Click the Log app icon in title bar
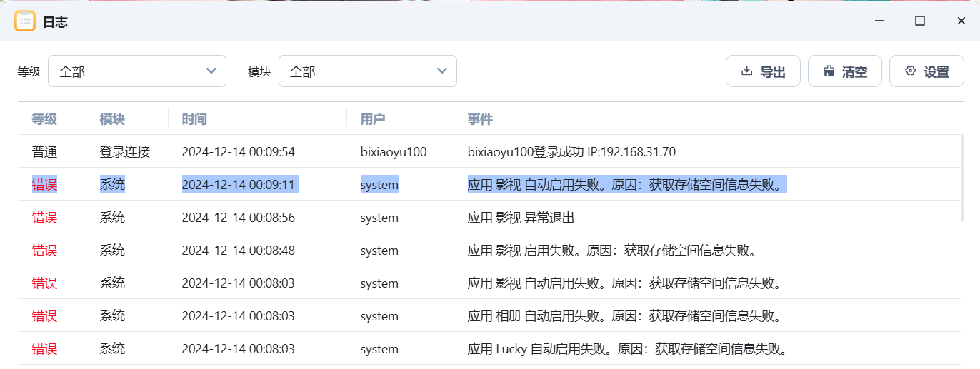Image resolution: width=980 pixels, height=369 pixels. pos(25,21)
